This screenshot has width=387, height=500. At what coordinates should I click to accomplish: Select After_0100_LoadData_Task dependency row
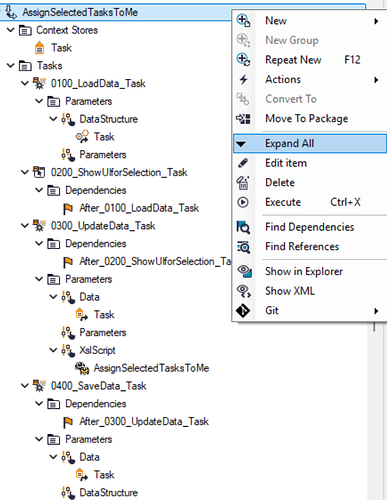[x=139, y=208]
